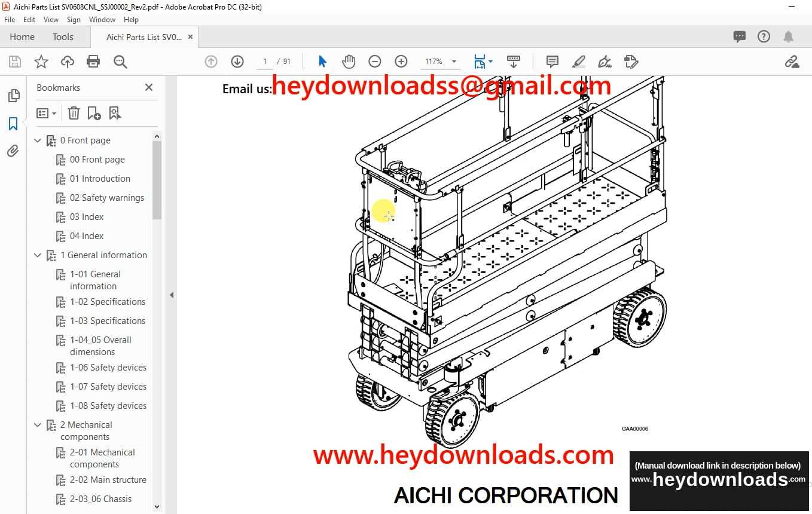Close the Bookmarks panel

149,87
